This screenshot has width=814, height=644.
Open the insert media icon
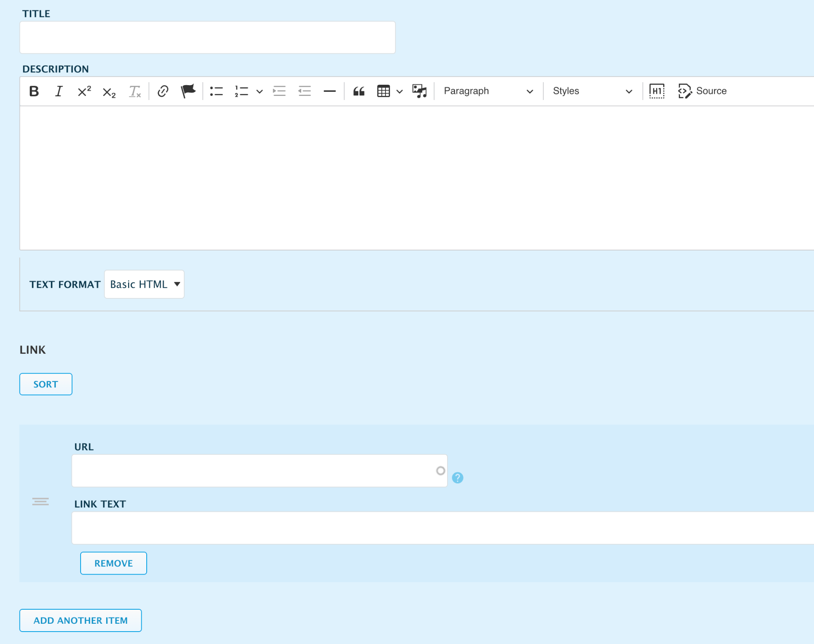pos(419,91)
